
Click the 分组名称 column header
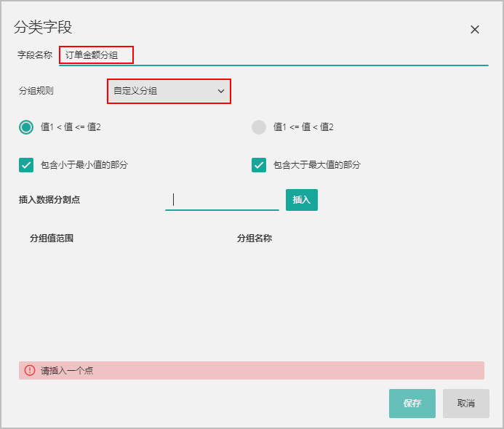[x=254, y=238]
